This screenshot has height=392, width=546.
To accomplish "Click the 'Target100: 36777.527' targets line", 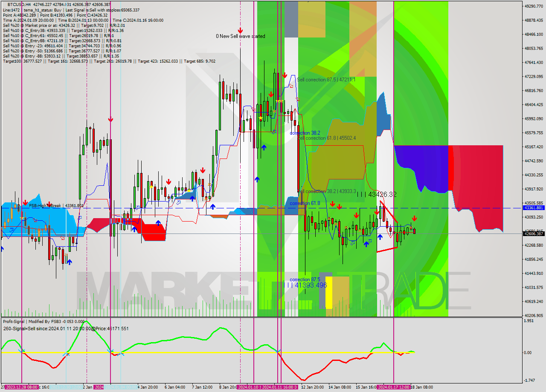I will (109, 61).
